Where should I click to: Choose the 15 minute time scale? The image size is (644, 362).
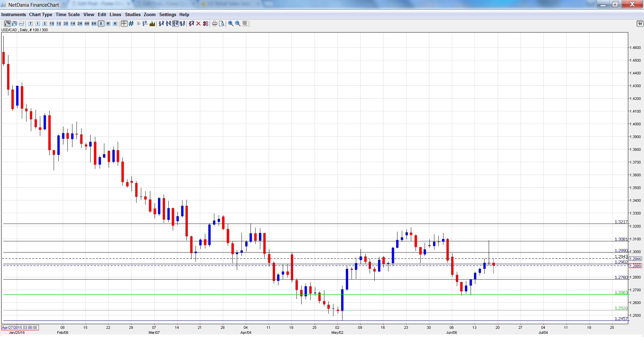(59, 23)
